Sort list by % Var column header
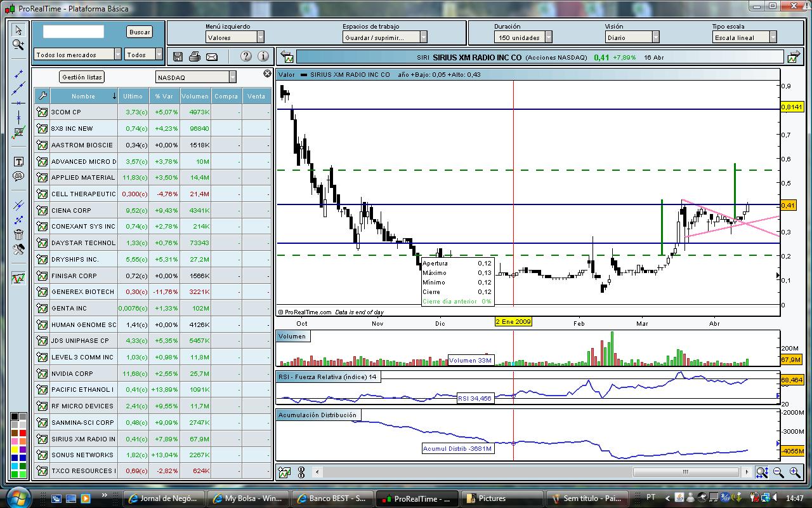The height and width of the screenshot is (508, 812). click(164, 96)
